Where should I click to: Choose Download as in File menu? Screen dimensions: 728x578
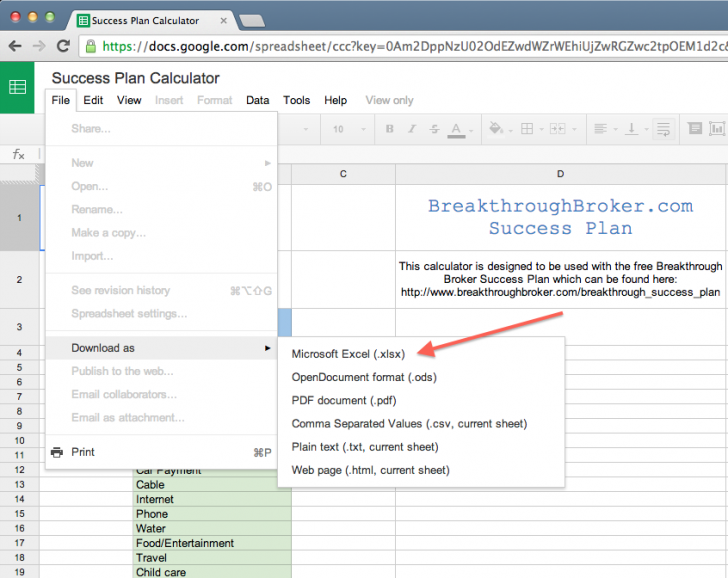161,348
